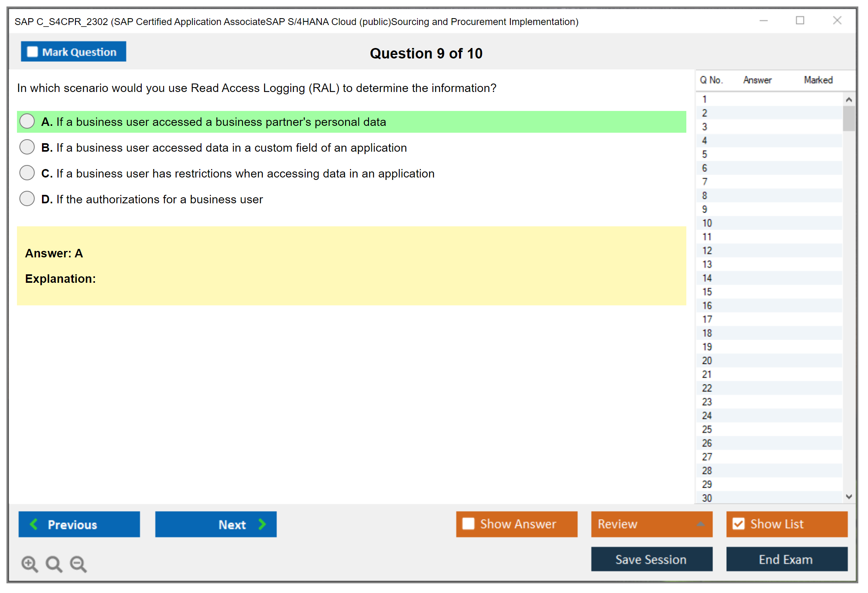
Task: Close the exam window
Action: (x=837, y=21)
